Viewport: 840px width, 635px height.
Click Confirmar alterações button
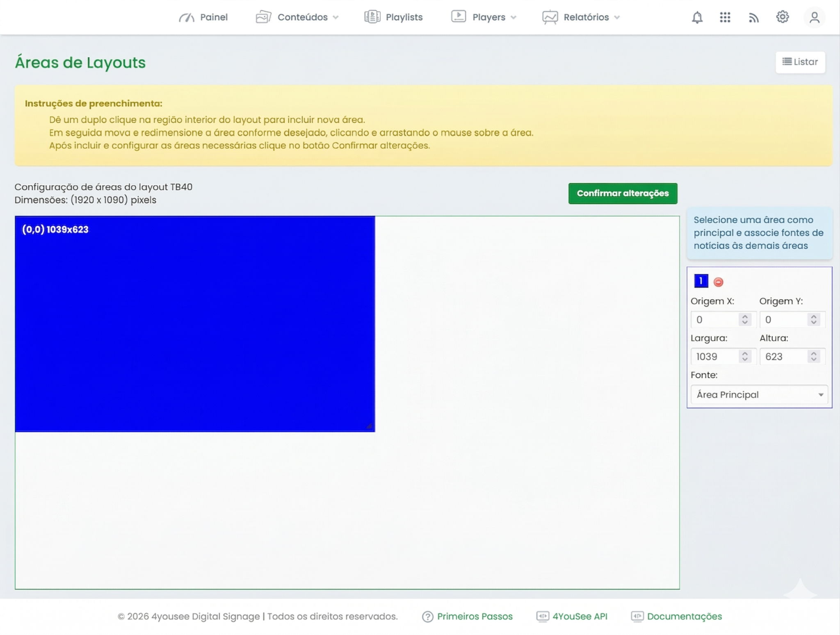(x=622, y=193)
